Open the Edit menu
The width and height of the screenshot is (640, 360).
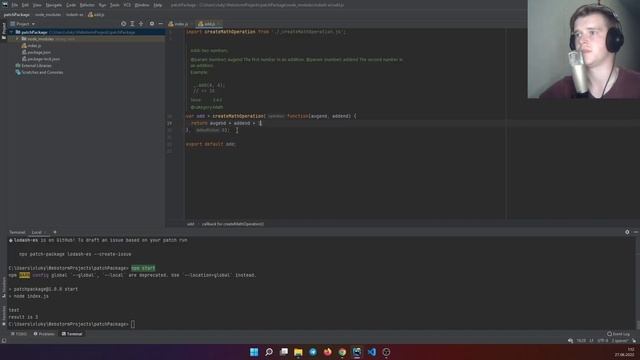tap(25, 5)
